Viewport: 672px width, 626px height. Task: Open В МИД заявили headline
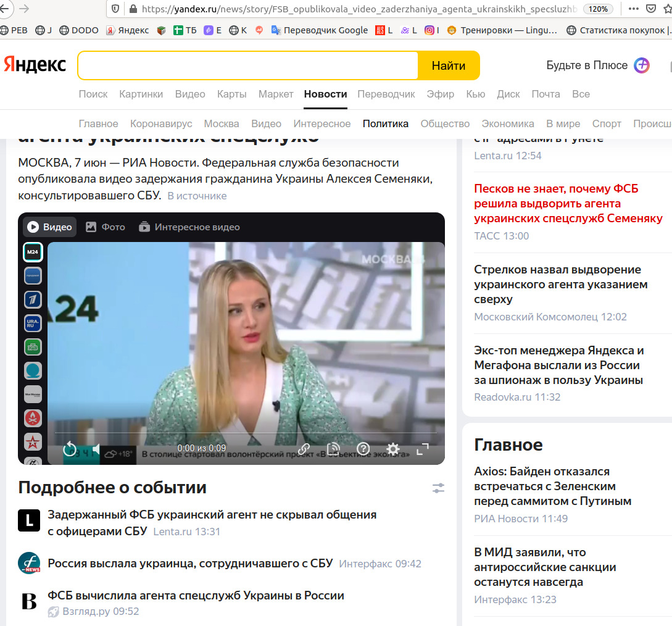pos(545,567)
